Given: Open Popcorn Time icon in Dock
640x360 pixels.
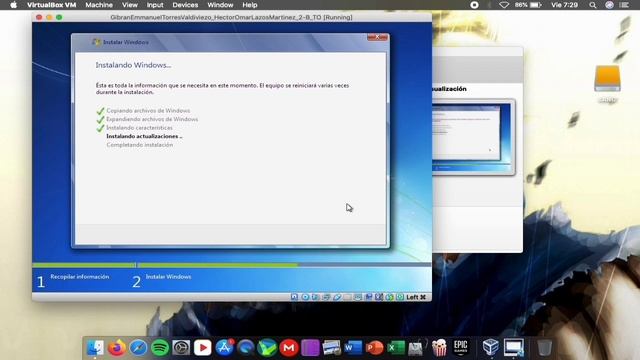Looking at the screenshot, I should (x=439, y=348).
